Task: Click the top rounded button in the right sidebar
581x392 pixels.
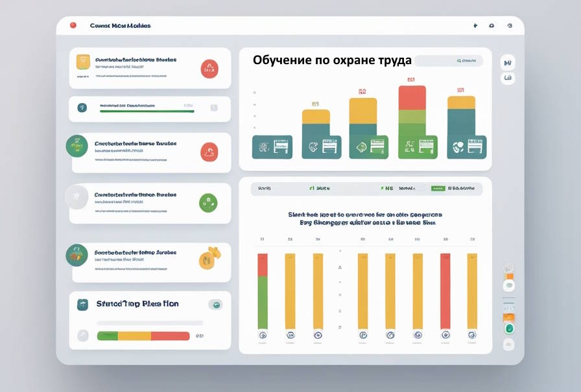Action: pyautogui.click(x=508, y=63)
